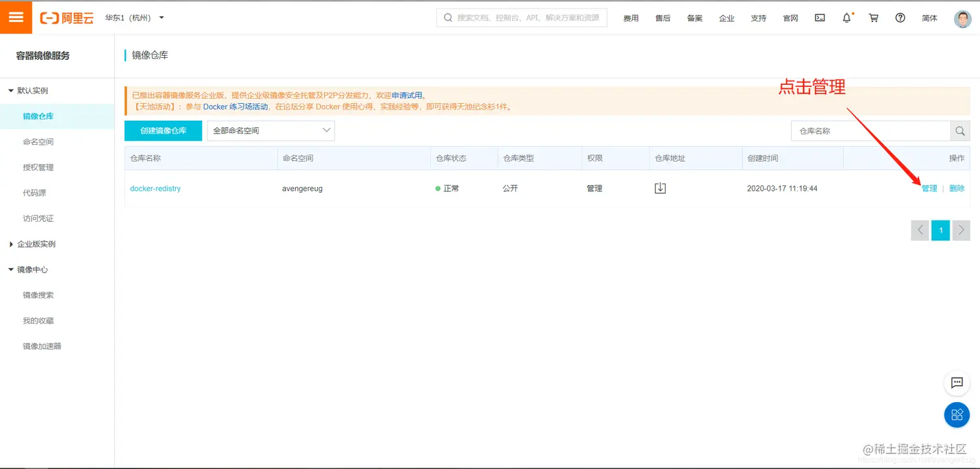
Task: Open the 全部命名空间 dropdown
Action: tap(270, 130)
